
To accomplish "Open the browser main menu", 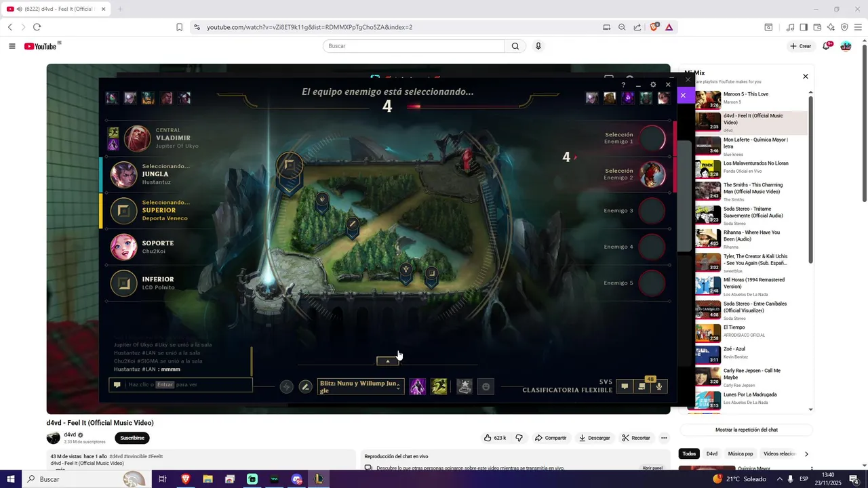I will click(x=858, y=27).
